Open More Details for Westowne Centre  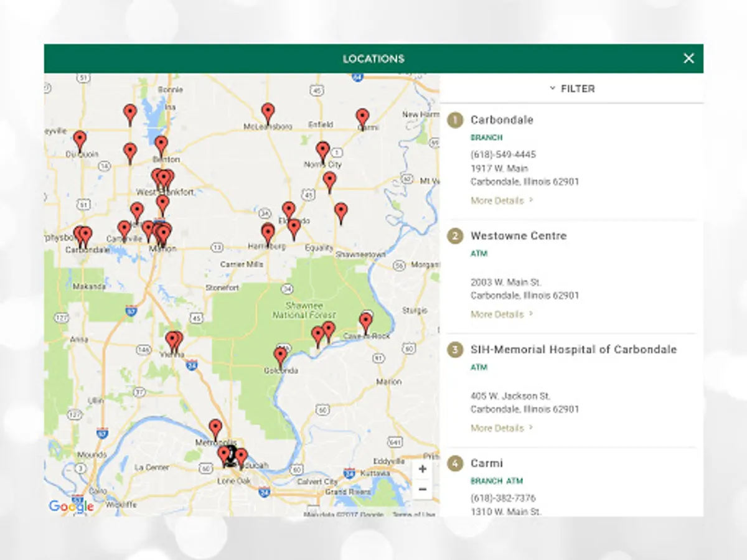click(502, 314)
